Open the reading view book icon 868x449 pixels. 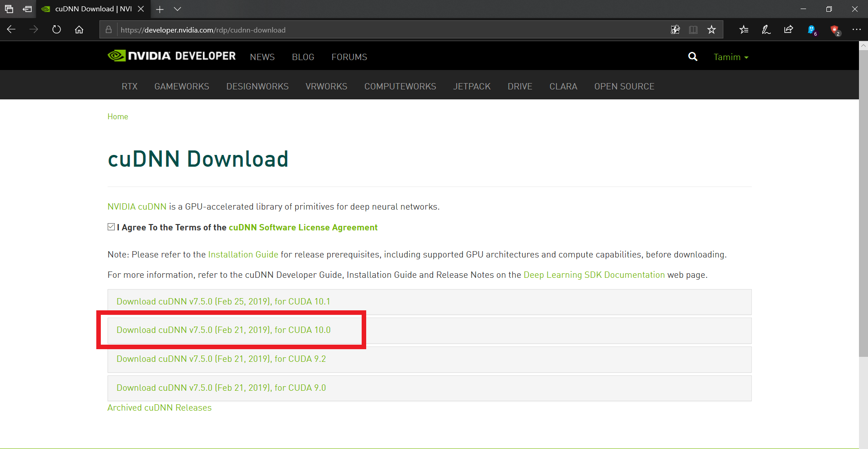tap(693, 30)
